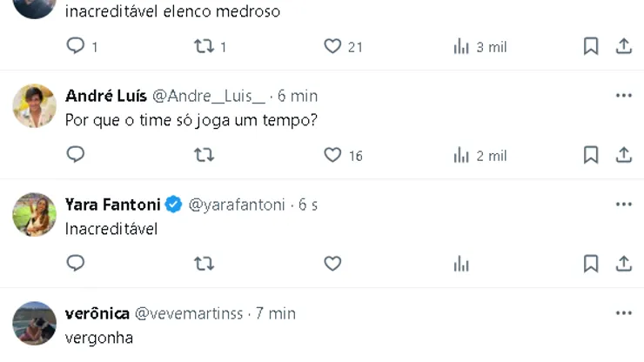The width and height of the screenshot is (644, 362).
Task: Repost André Luís's tweet
Action: [x=204, y=155]
